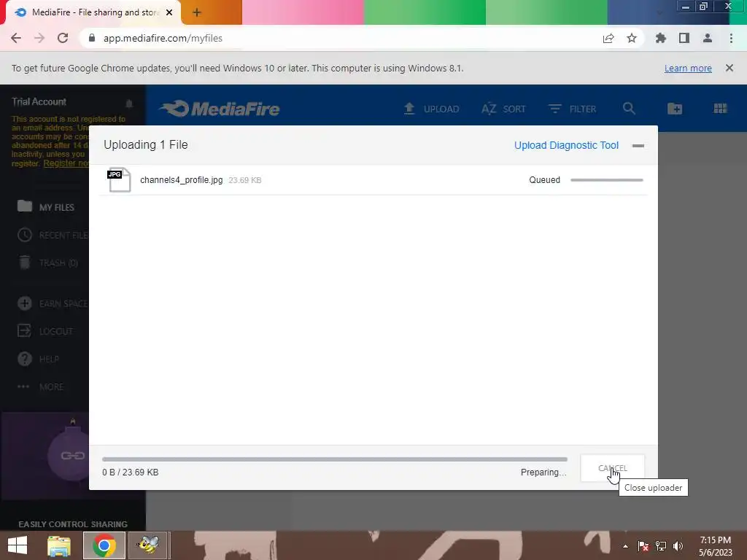Open the Chrome three-dot menu
This screenshot has width=747, height=560.
[731, 38]
